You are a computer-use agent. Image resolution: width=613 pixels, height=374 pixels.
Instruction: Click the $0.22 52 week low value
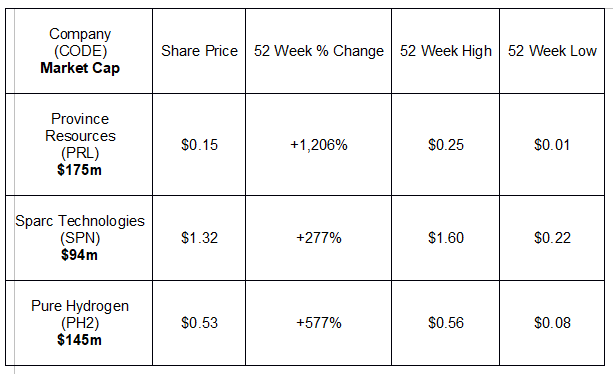point(552,238)
